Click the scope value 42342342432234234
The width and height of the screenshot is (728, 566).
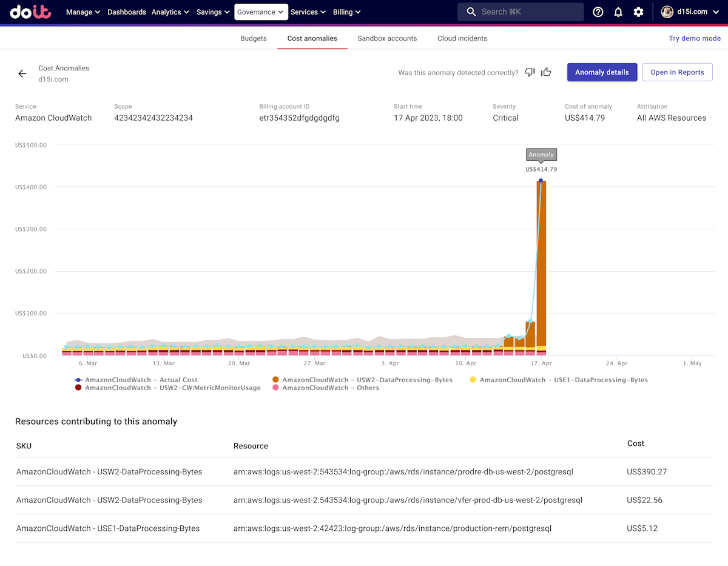(x=153, y=118)
